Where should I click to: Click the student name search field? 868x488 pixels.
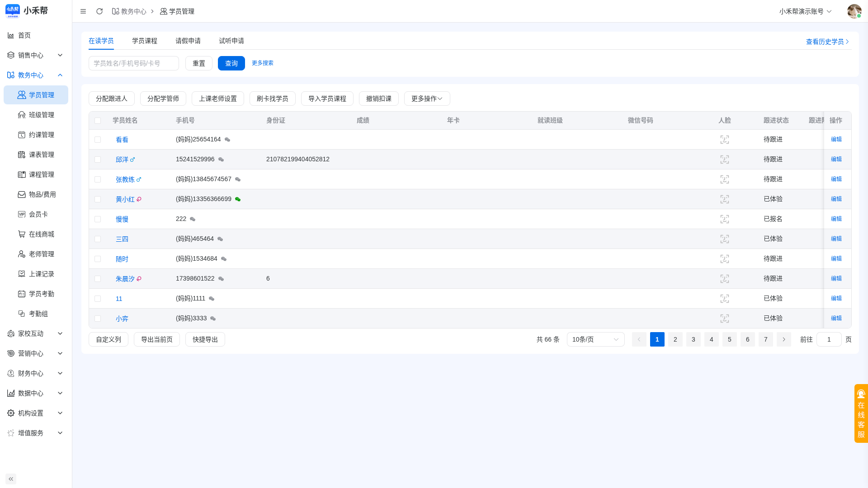134,63
